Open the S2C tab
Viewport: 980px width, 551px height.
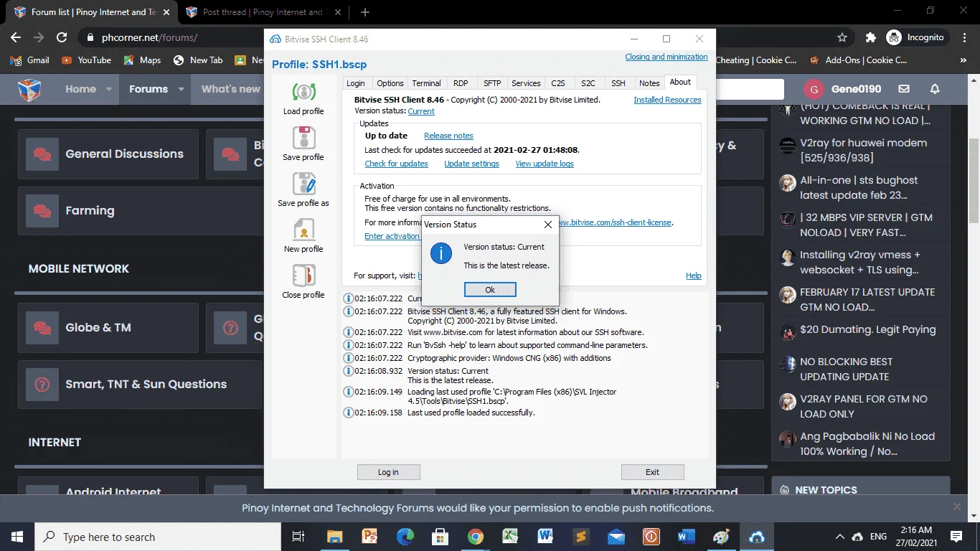588,83
